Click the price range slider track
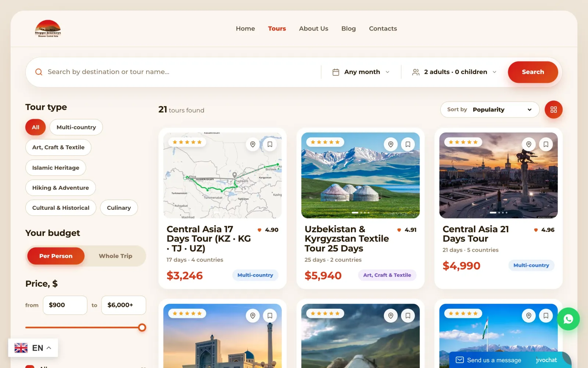The height and width of the screenshot is (368, 588). tap(84, 328)
